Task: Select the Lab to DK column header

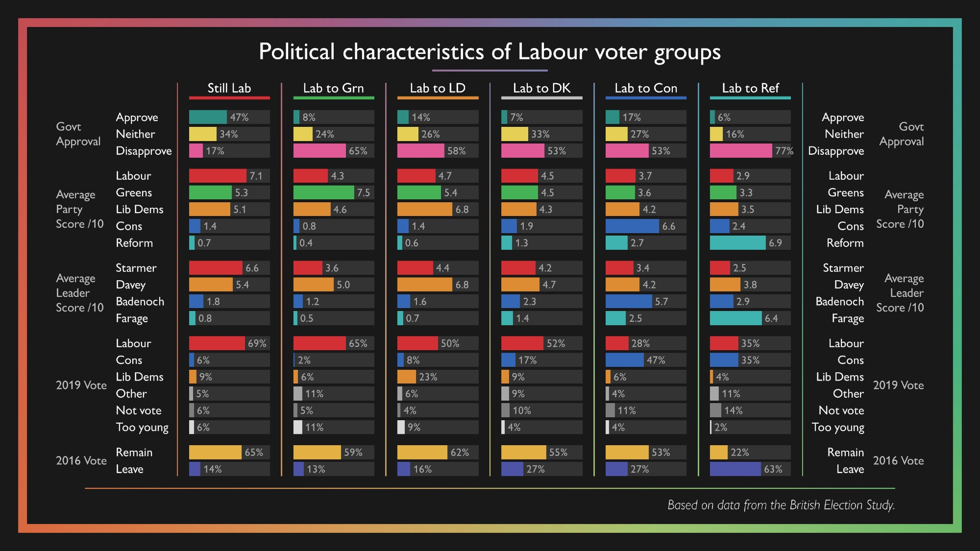Action: click(x=541, y=88)
